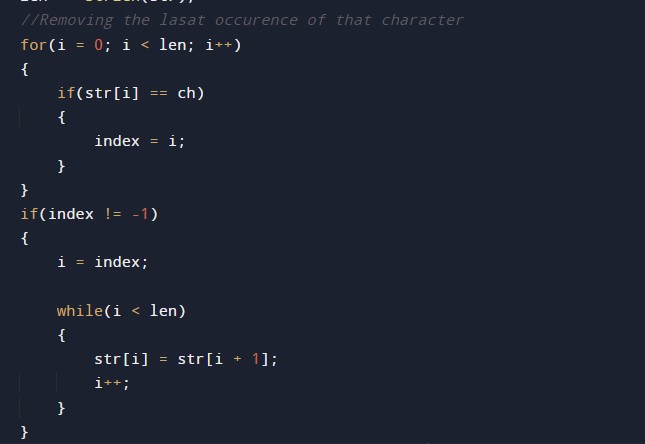Click the number 0 in the for loop

(x=98, y=45)
